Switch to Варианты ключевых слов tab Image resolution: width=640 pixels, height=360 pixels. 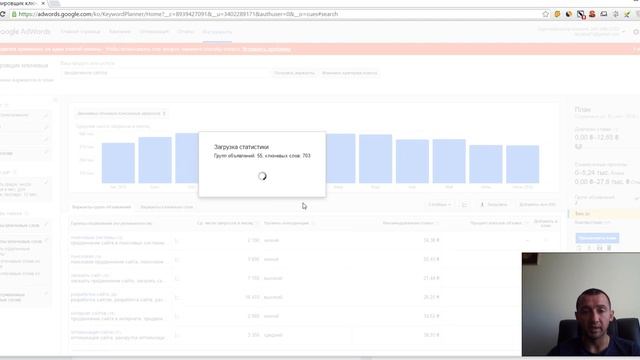(167, 207)
